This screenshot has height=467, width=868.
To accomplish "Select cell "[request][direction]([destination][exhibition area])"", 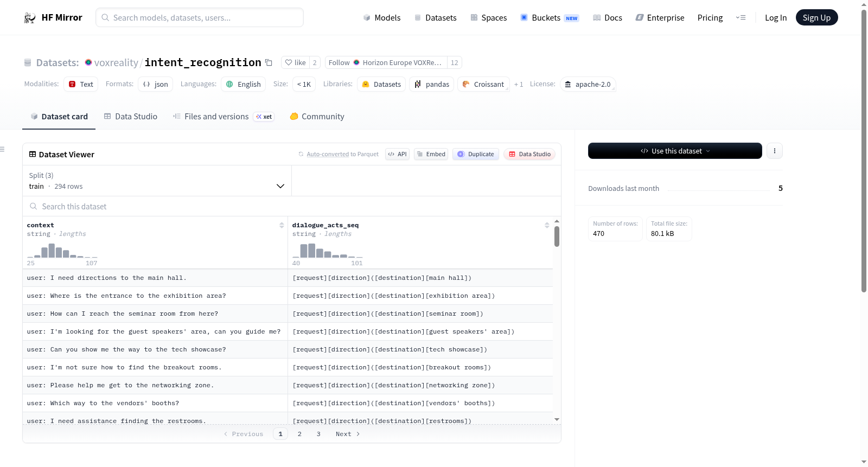I will tap(420, 296).
